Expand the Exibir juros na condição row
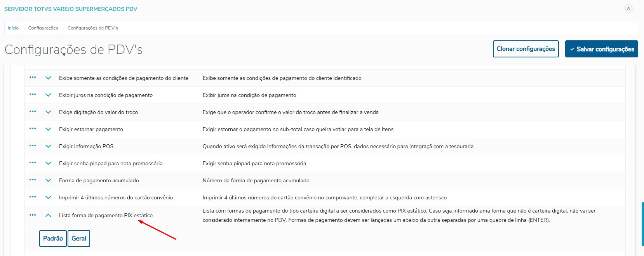The height and width of the screenshot is (256, 644). 48,95
